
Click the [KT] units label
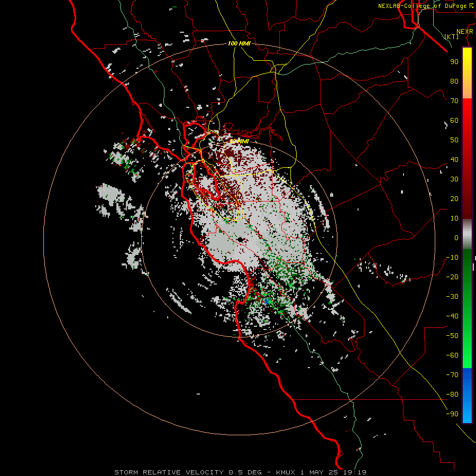click(452, 36)
